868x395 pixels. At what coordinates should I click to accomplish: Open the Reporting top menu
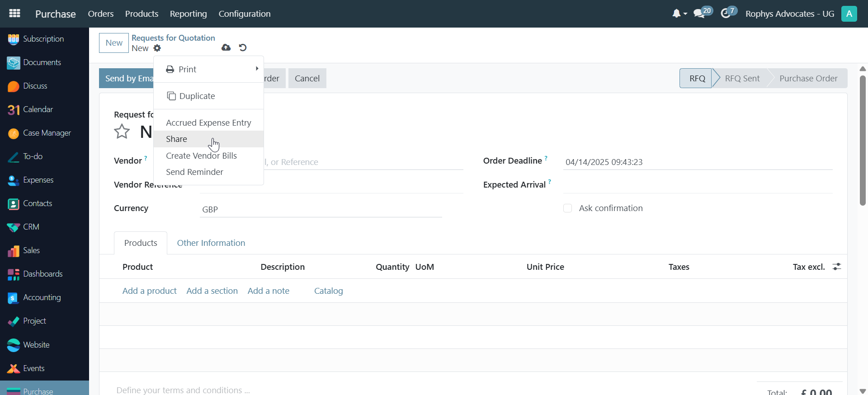(189, 14)
